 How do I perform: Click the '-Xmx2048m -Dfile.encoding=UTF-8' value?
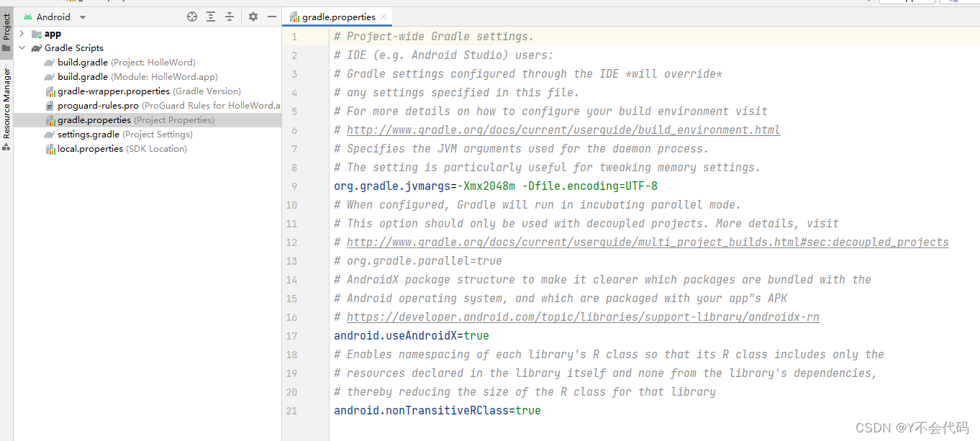(x=558, y=186)
